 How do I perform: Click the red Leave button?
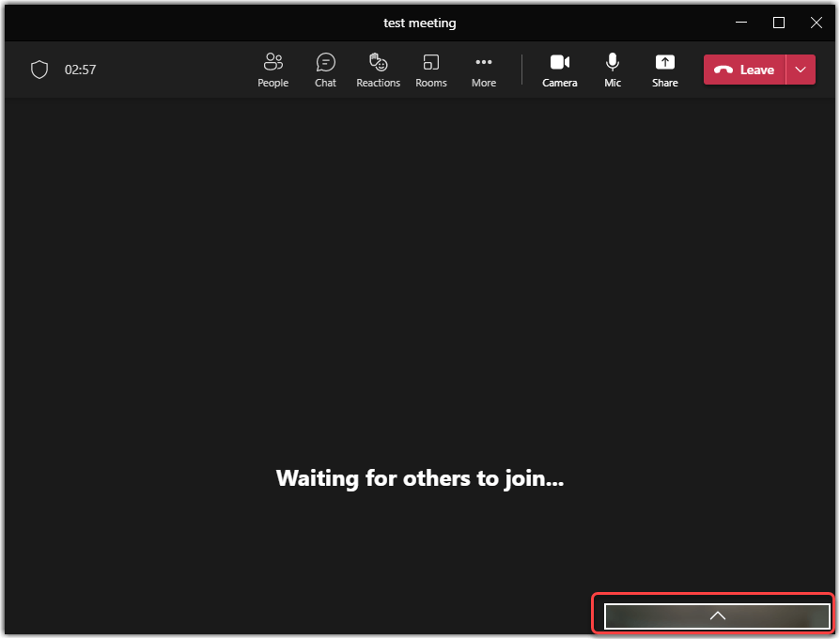[x=744, y=70]
